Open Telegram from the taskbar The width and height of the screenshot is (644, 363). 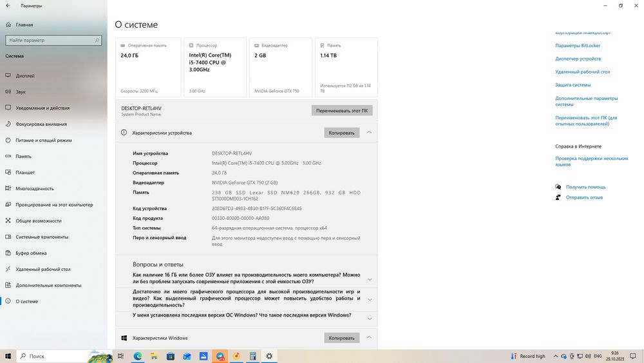[x=220, y=356]
